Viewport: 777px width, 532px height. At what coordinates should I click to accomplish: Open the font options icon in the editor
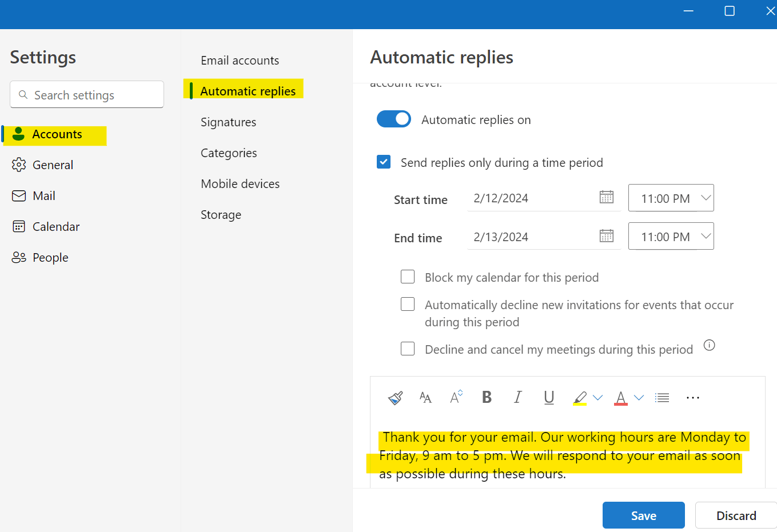click(425, 397)
